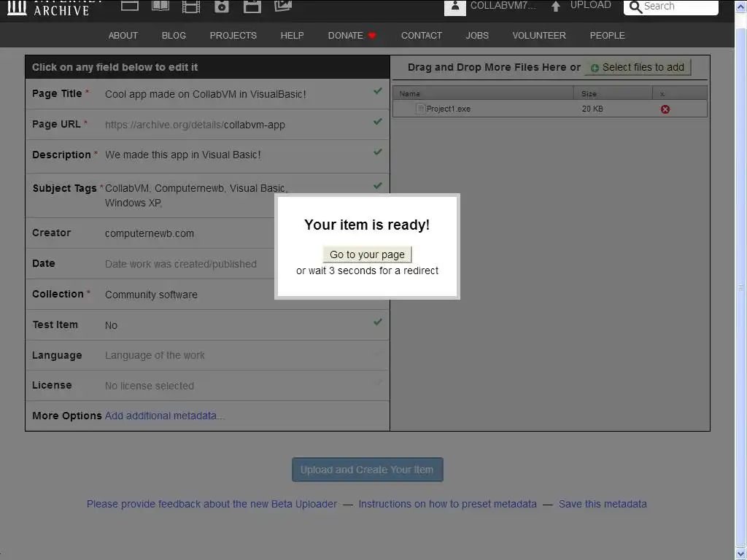Click the vertical scrollbar up arrow

741,7
